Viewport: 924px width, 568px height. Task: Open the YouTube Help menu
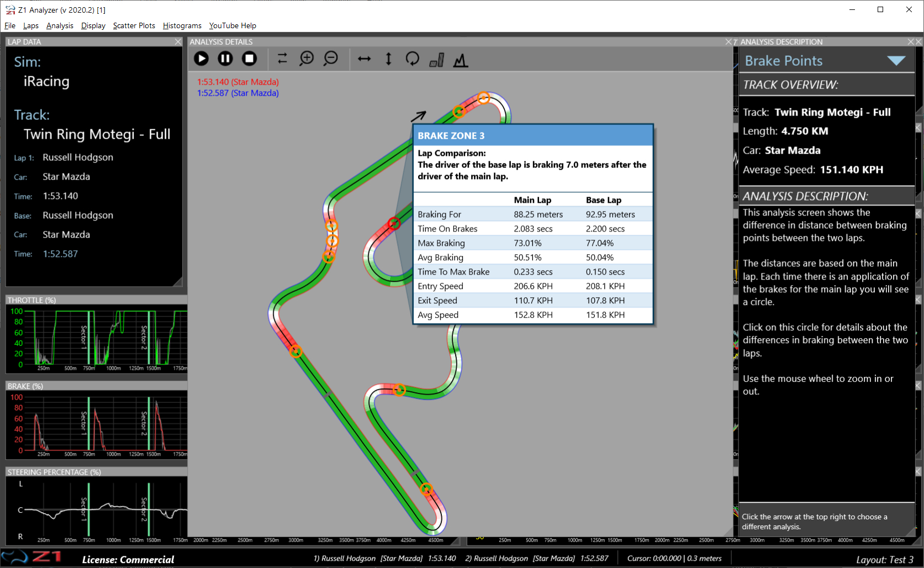click(x=233, y=25)
